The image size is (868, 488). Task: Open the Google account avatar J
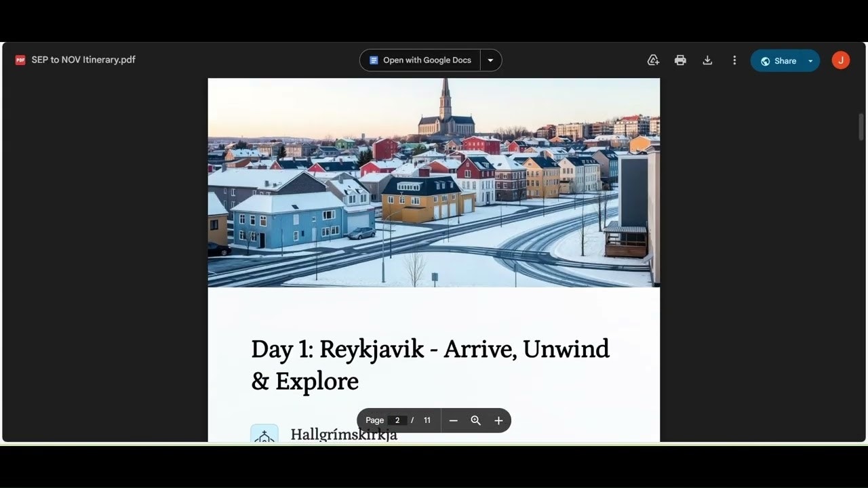click(841, 60)
